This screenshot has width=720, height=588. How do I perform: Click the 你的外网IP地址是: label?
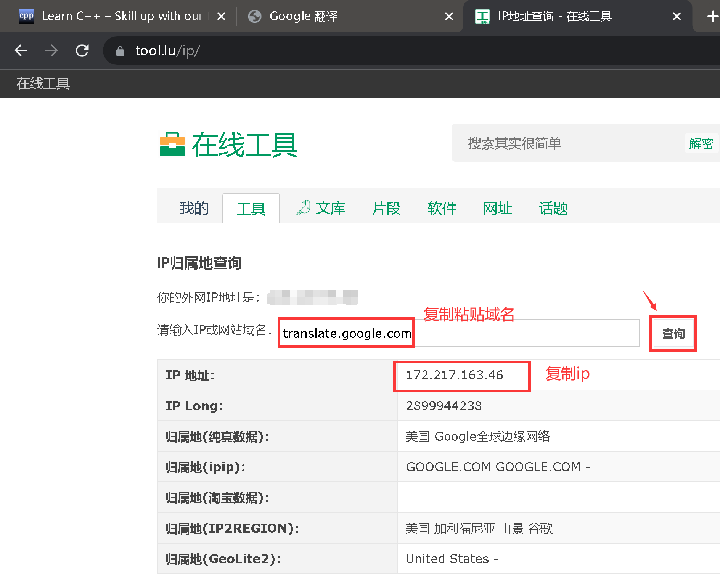tap(209, 297)
